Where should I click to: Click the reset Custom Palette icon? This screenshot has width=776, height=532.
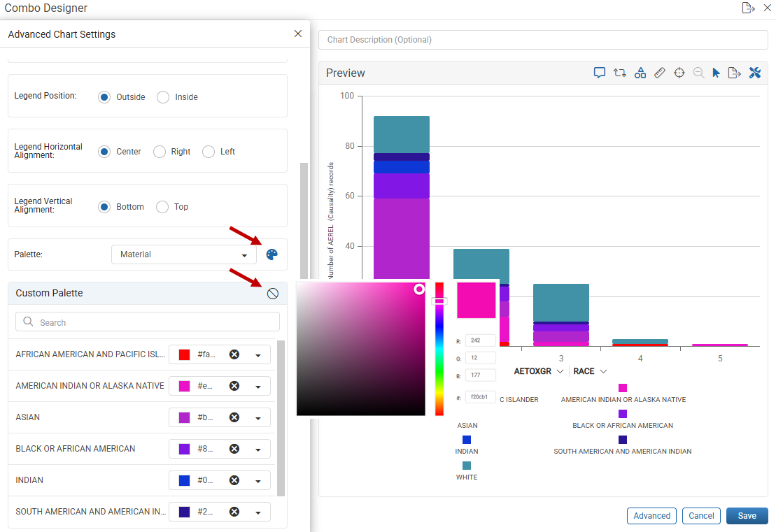coord(273,294)
